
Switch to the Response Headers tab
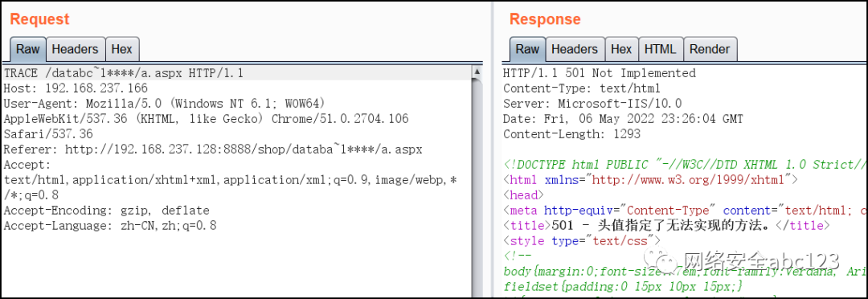pyautogui.click(x=575, y=49)
